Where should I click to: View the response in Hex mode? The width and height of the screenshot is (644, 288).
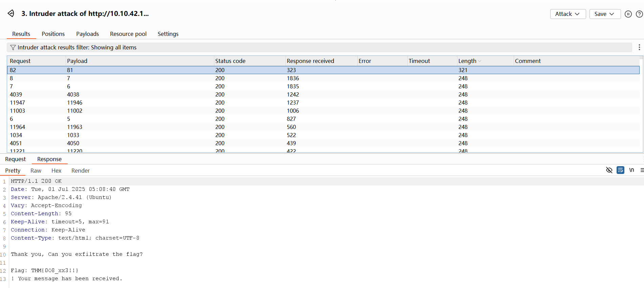click(x=56, y=171)
